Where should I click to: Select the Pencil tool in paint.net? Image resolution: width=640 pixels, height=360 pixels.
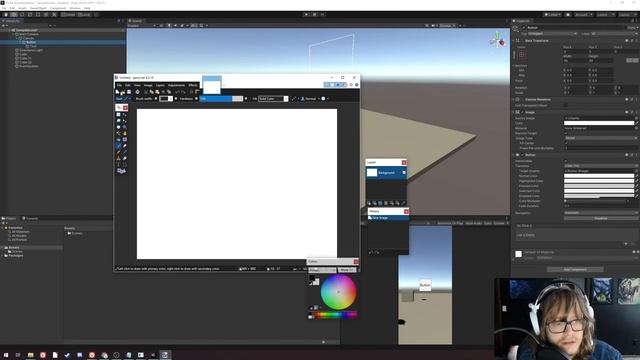click(118, 152)
